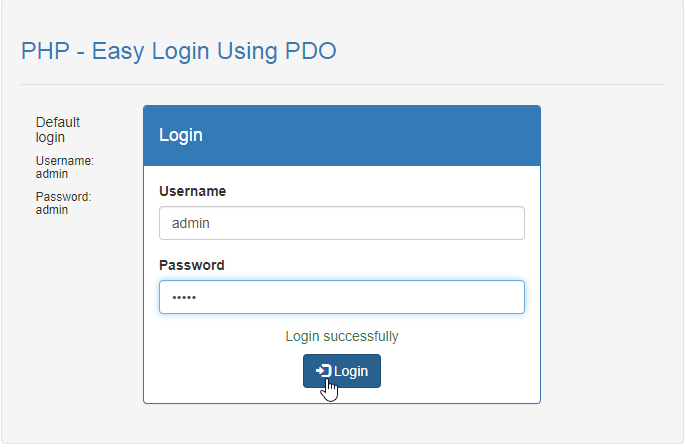Click the Username: hint in the sidebar
This screenshot has height=447, width=685.
click(x=65, y=161)
